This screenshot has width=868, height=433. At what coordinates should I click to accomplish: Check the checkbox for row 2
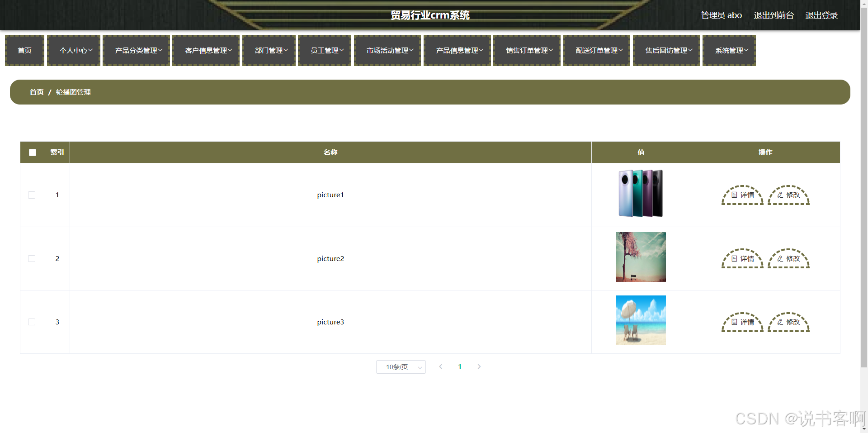(x=32, y=258)
